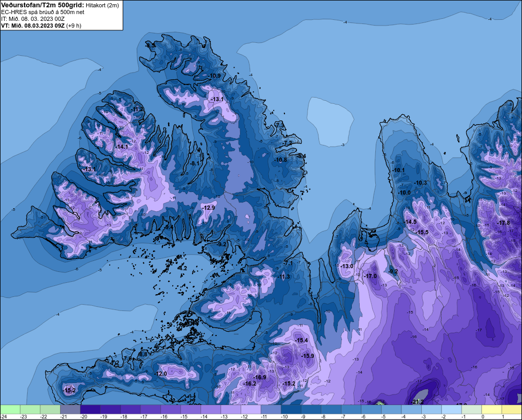Click the -16.2 temperature label
The width and height of the screenshot is (522, 420).
[x=250, y=383]
